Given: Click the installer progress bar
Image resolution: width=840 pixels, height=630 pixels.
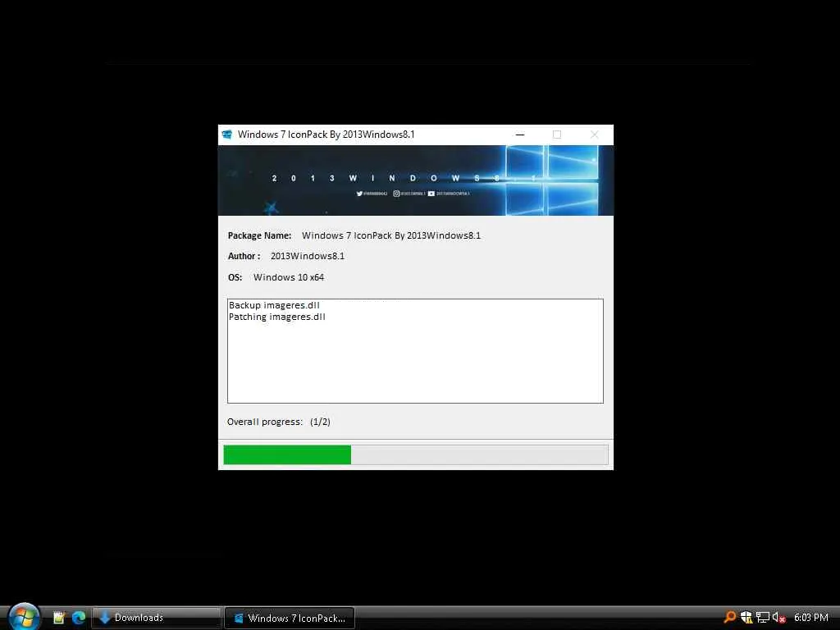Looking at the screenshot, I should point(416,454).
